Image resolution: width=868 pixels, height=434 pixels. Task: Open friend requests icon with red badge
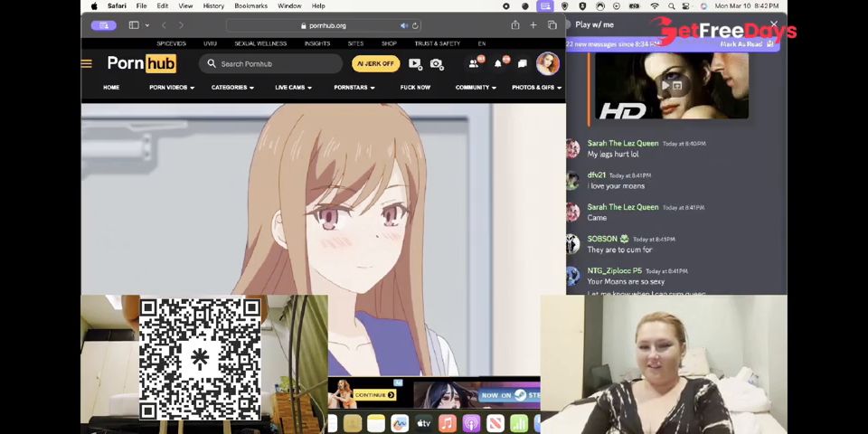tap(476, 63)
